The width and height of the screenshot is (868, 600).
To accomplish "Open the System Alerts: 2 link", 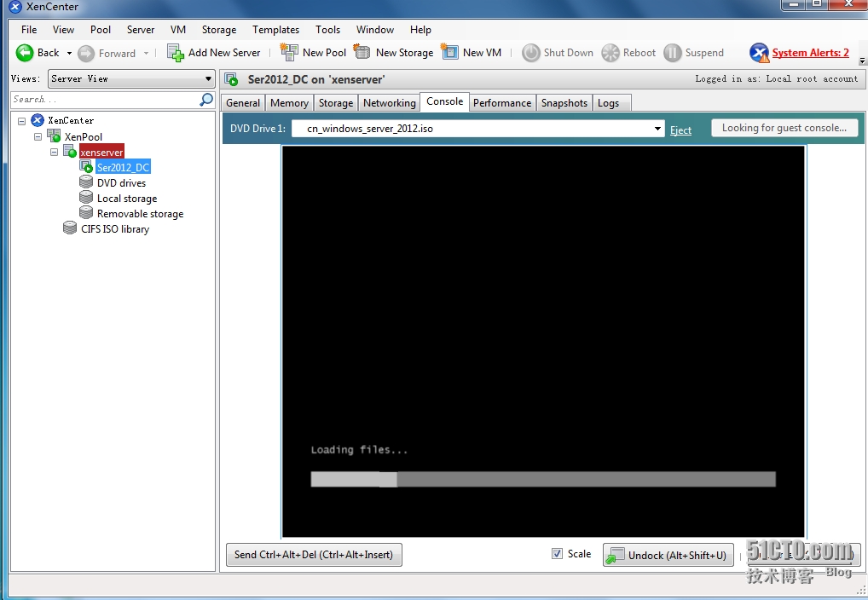I will tap(810, 53).
